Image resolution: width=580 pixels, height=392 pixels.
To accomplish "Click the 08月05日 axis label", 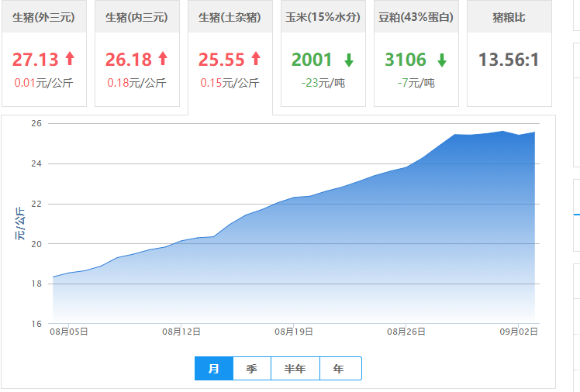I will pyautogui.click(x=69, y=332).
